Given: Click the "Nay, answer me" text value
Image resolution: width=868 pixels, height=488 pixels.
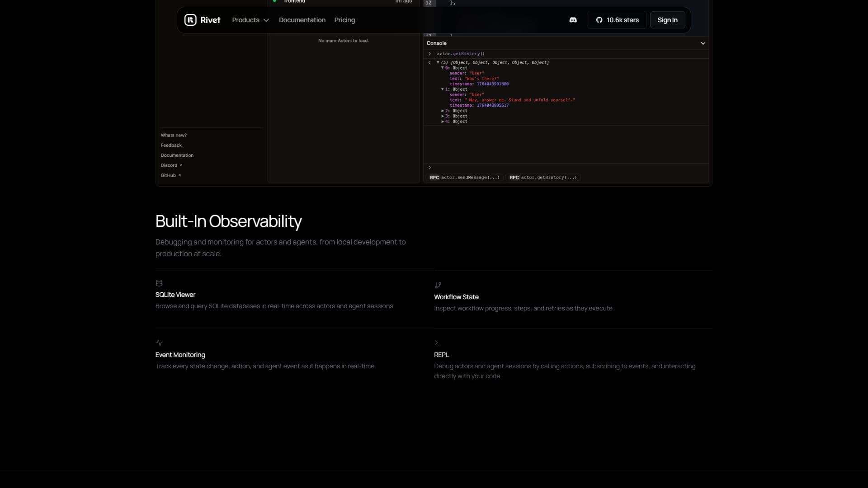Looking at the screenshot, I should (520, 100).
